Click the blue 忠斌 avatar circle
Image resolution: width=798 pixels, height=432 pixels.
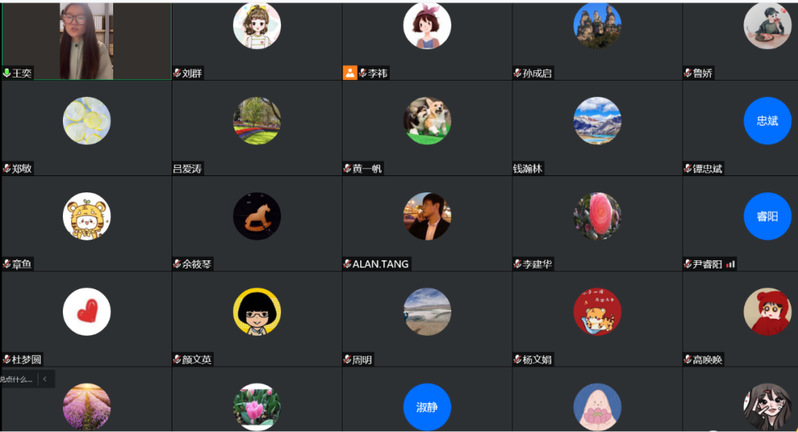(x=767, y=121)
